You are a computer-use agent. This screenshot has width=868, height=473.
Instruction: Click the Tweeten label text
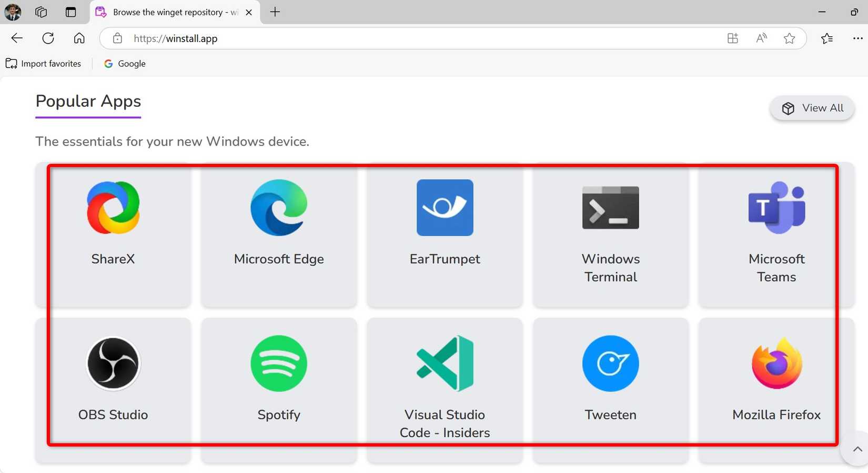coord(611,415)
